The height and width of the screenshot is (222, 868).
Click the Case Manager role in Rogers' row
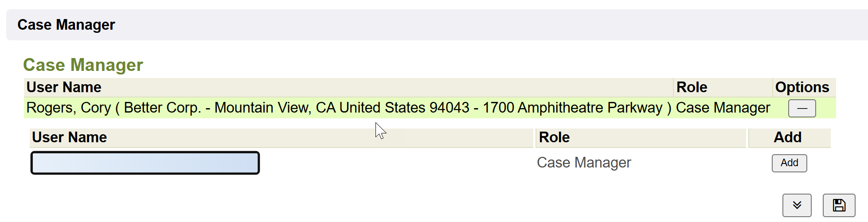(x=723, y=108)
